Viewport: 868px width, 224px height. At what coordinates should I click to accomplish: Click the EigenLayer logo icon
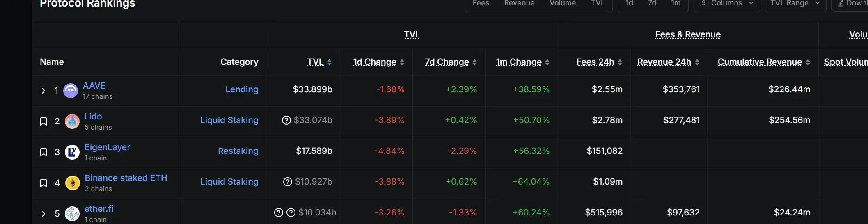72,152
